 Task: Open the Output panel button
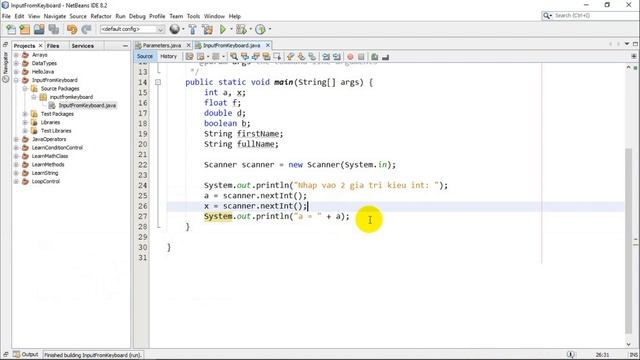click(26, 355)
